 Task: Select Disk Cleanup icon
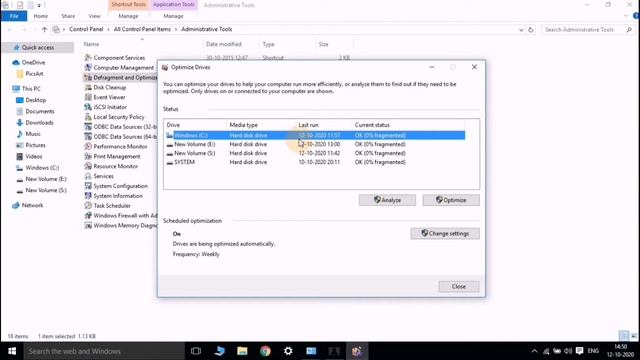[x=88, y=87]
